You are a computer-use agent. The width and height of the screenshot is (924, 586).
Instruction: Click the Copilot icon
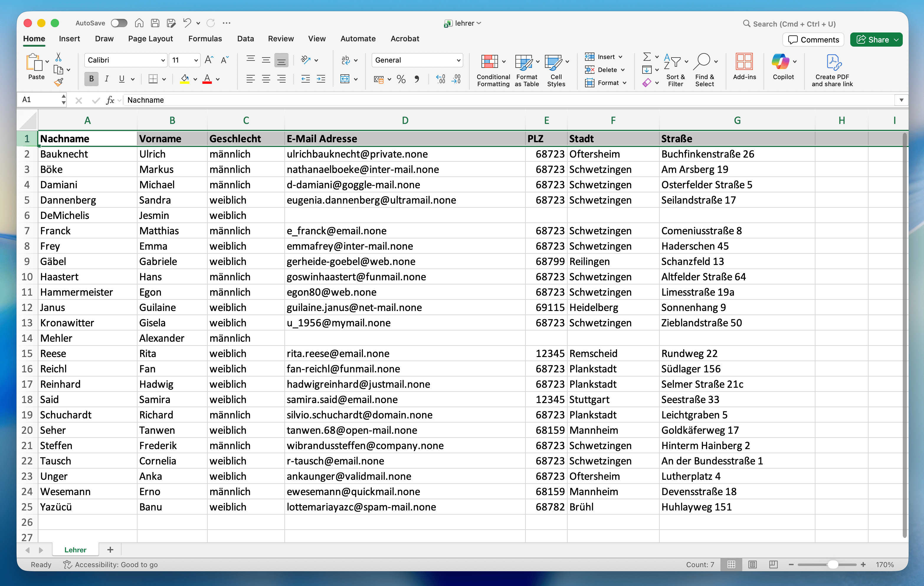[x=780, y=62]
